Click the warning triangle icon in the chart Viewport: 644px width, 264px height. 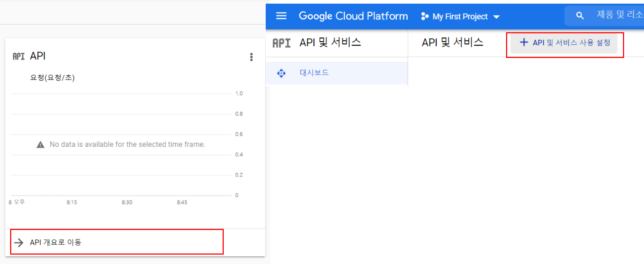[40, 144]
